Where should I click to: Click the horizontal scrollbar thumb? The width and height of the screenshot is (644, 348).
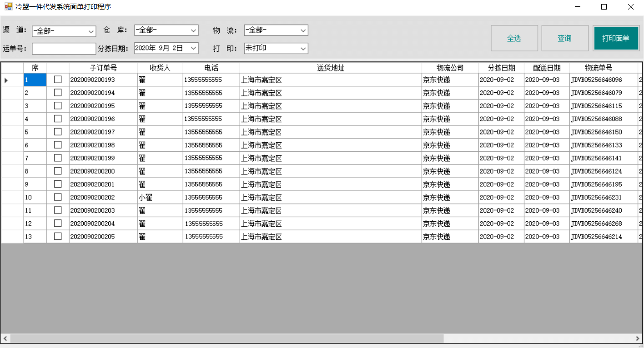tap(226, 338)
